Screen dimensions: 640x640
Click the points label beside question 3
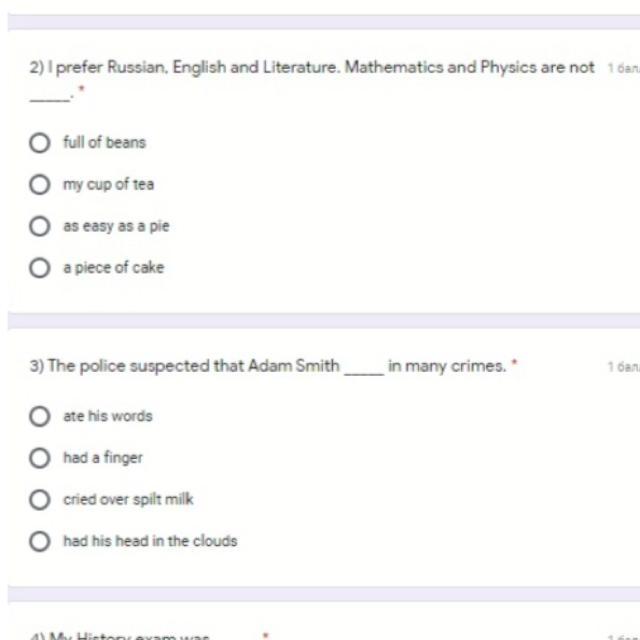(x=622, y=367)
